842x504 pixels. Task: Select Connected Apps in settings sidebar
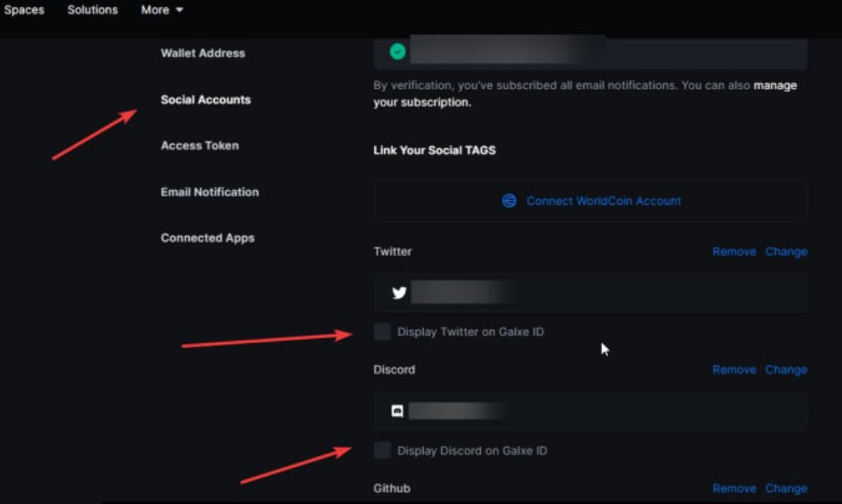click(x=208, y=238)
